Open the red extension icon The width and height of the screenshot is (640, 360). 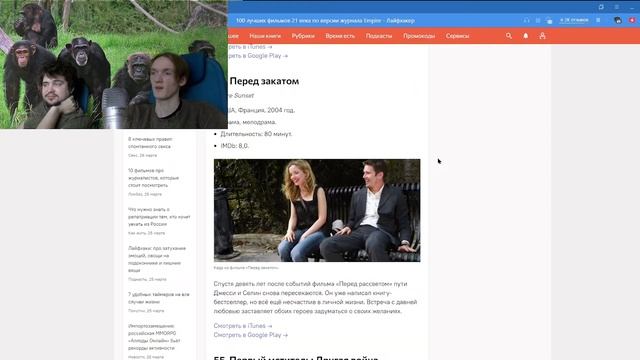coord(633,20)
